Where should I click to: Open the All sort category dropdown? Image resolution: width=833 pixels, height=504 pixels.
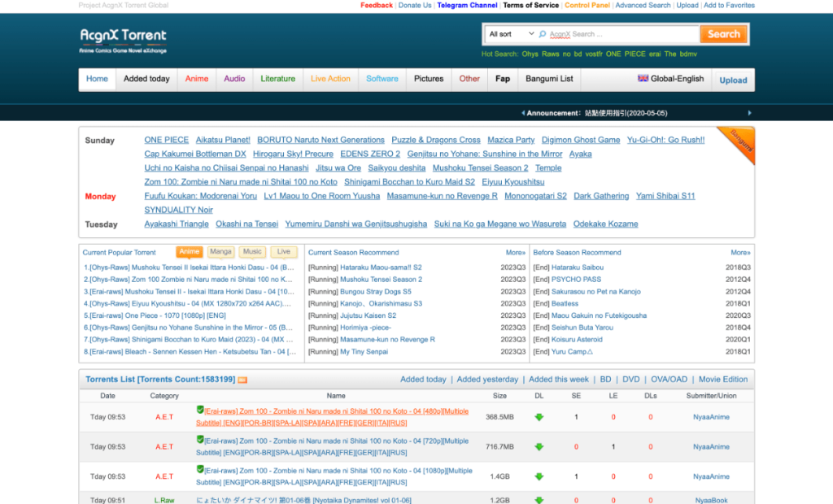[x=511, y=34]
